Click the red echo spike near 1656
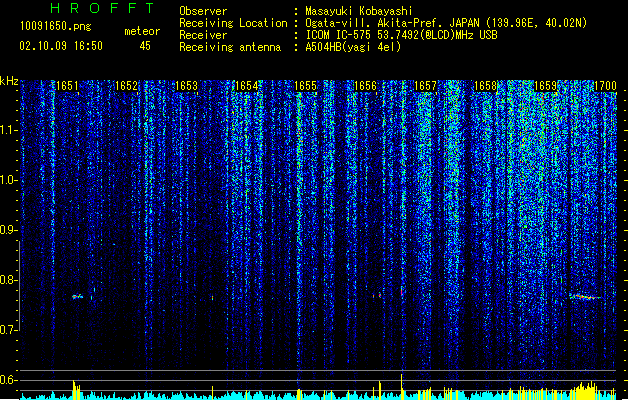Screen dimensions: 629x400 402,292
